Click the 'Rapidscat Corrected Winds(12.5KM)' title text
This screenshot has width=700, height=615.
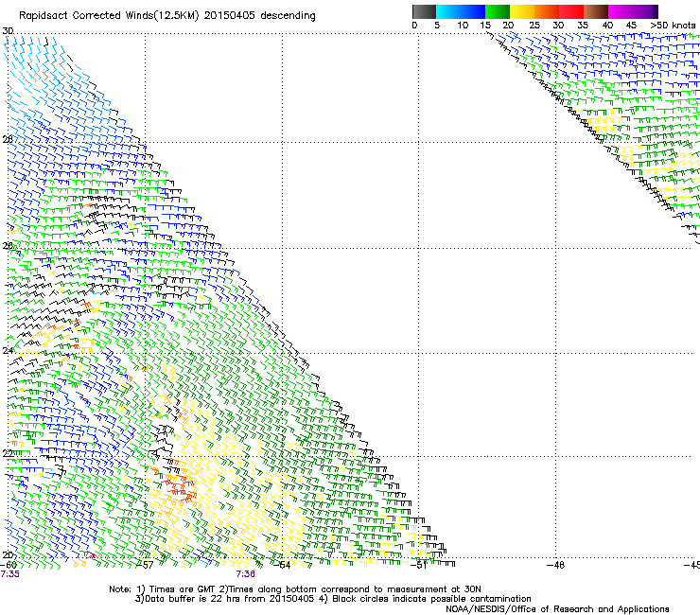click(109, 16)
